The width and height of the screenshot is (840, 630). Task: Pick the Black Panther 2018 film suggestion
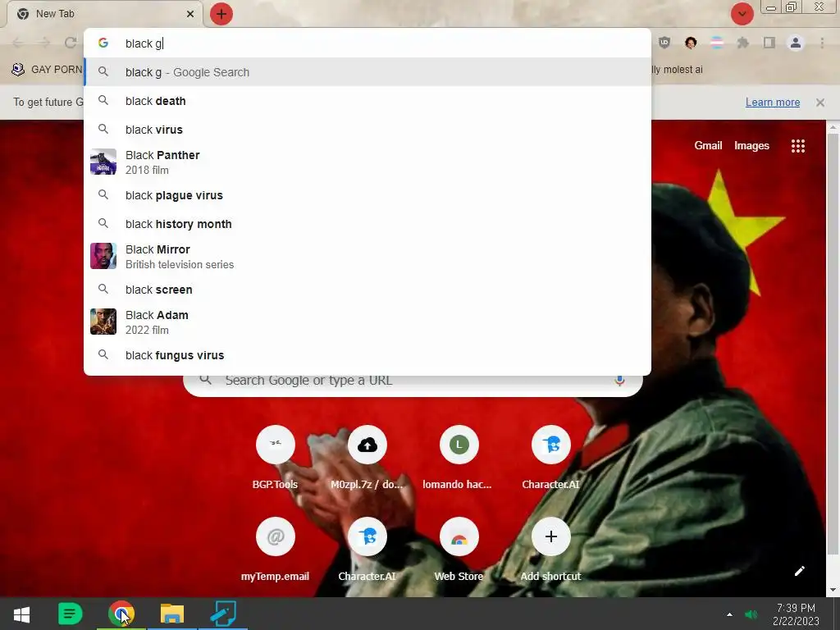[367, 162]
